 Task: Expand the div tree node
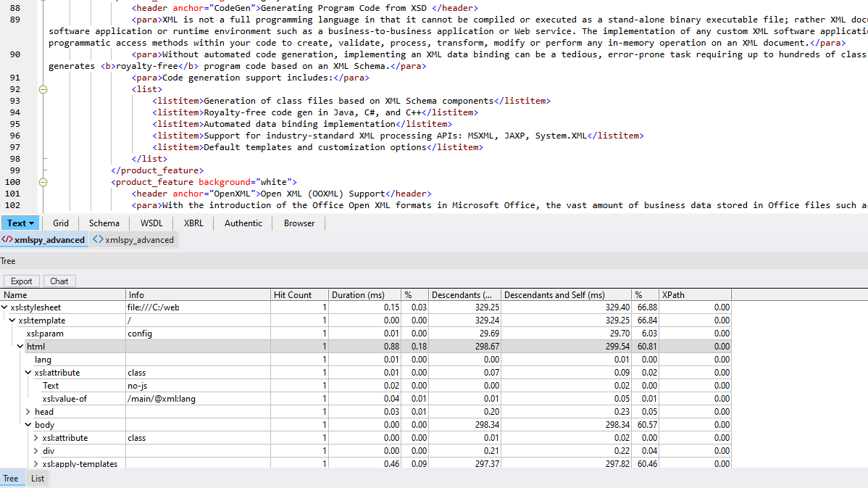pos(36,450)
